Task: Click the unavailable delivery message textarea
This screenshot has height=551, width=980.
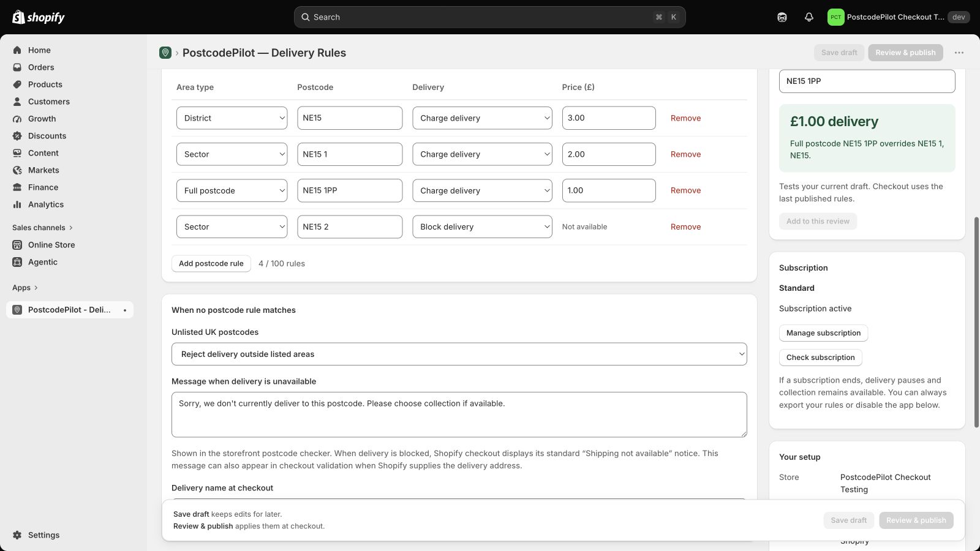Action: pyautogui.click(x=459, y=414)
